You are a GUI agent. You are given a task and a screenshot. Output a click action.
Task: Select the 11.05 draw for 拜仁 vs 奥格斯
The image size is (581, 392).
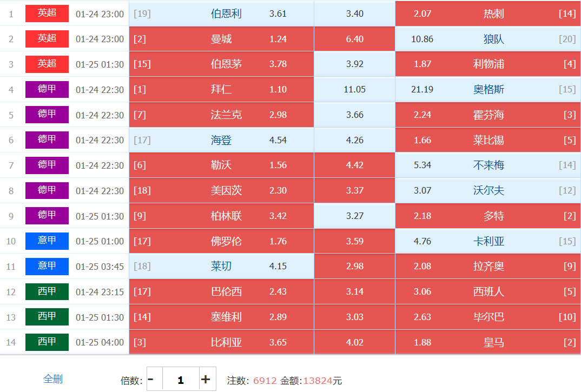[354, 89]
